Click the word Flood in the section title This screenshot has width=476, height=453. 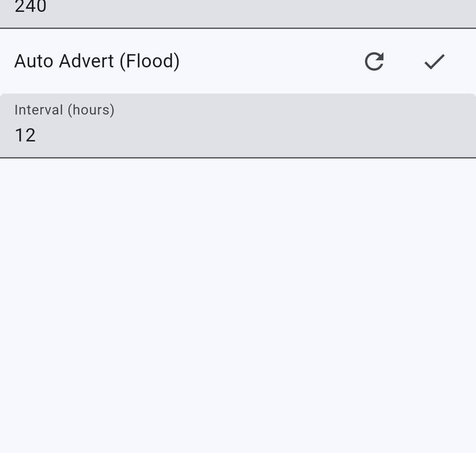point(148,61)
